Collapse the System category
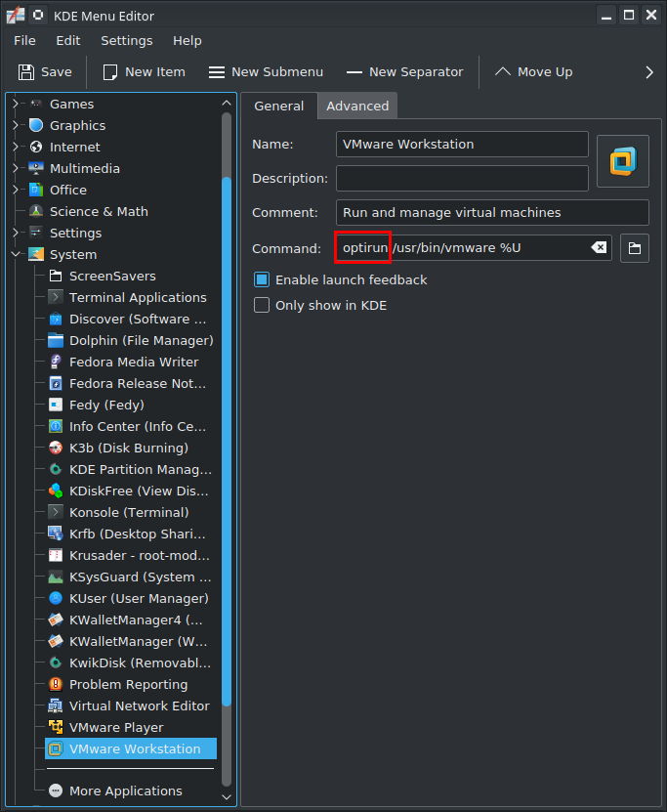 coord(15,254)
